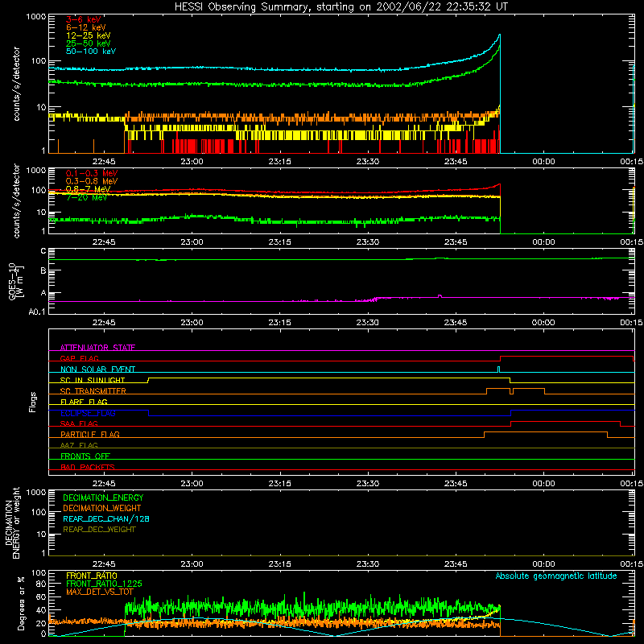Click the blue ECLIPSE_FLAG label
The height and width of the screenshot is (644, 644).
[x=88, y=413]
